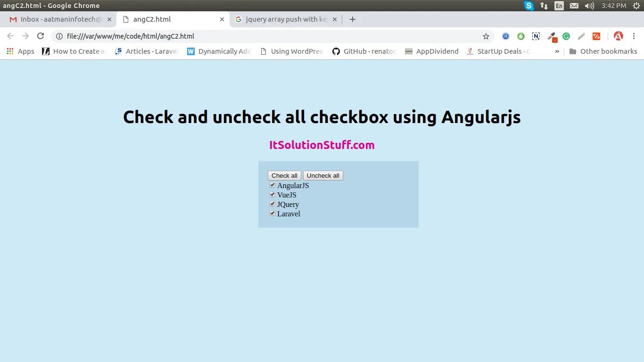The height and width of the screenshot is (362, 644).
Task: Open the AppDividend bookmark
Action: click(431, 51)
